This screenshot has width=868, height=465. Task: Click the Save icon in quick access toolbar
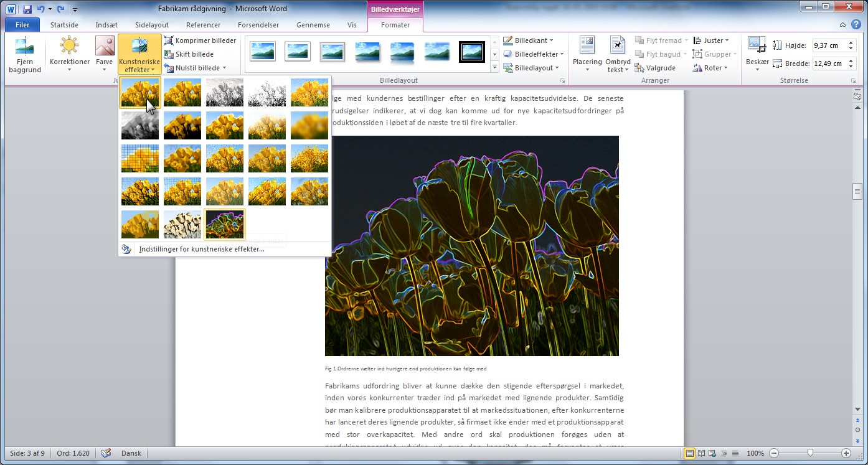coord(27,9)
